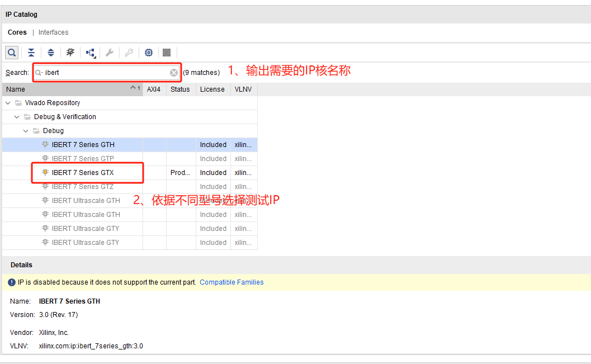Sort by the Status column header
This screenshot has height=364, width=591.
[x=180, y=89]
